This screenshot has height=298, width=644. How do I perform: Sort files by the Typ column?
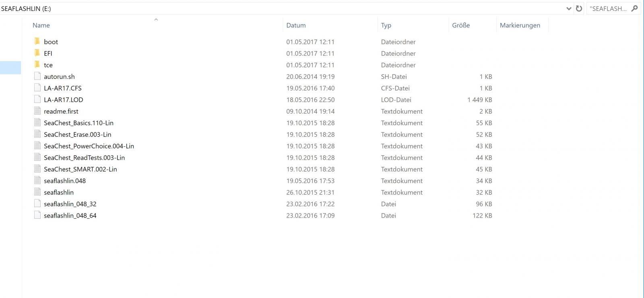click(386, 25)
